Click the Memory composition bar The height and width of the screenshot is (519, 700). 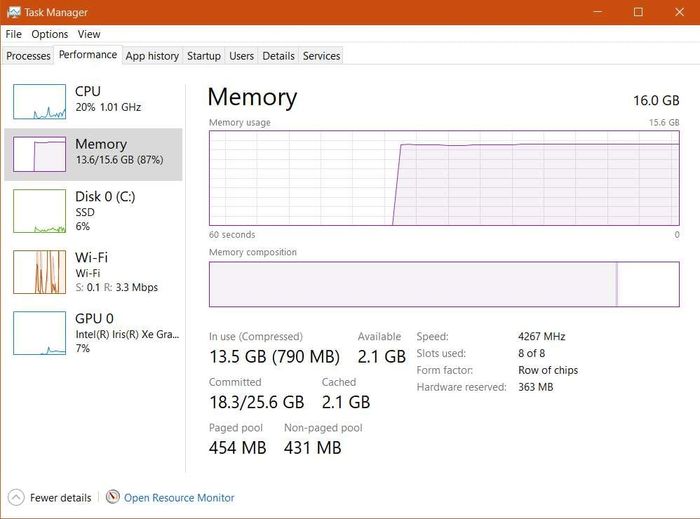click(444, 284)
